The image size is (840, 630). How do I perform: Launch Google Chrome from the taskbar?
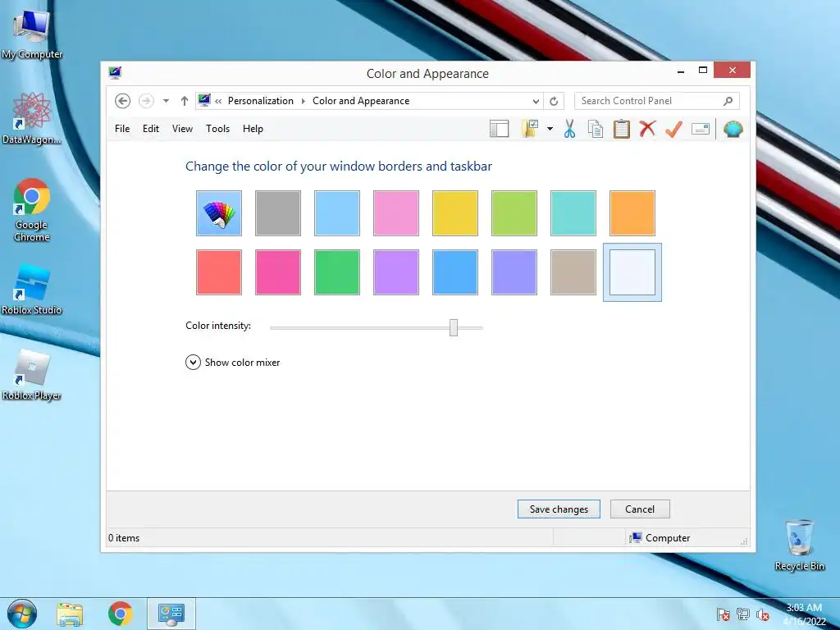[121, 614]
